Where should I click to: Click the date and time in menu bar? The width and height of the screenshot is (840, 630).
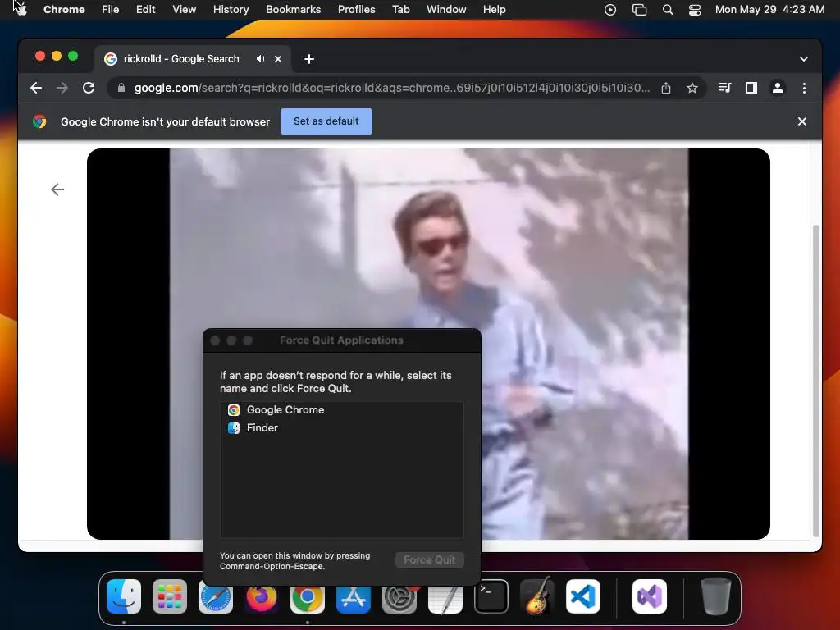769,9
